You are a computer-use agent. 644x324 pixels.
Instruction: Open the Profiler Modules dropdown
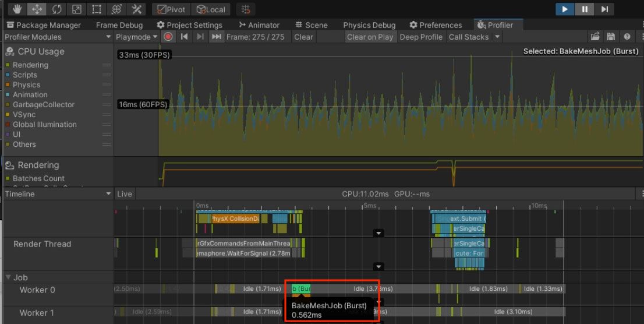[58, 37]
